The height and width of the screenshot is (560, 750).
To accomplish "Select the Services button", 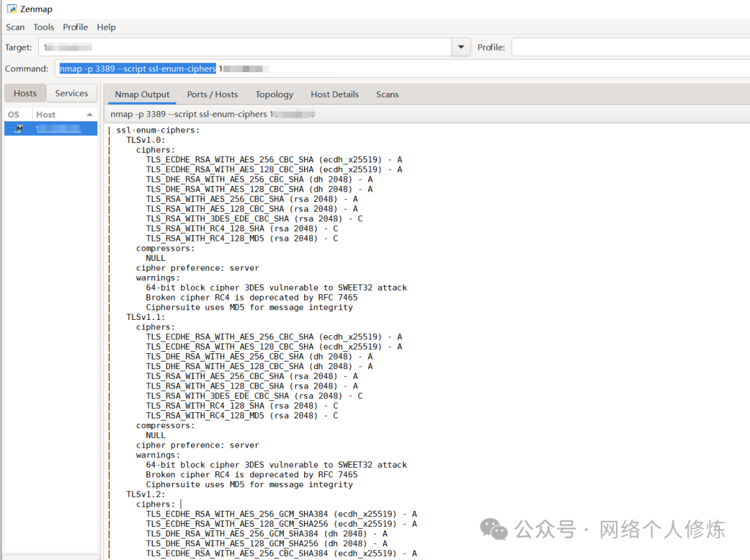I will pyautogui.click(x=72, y=93).
